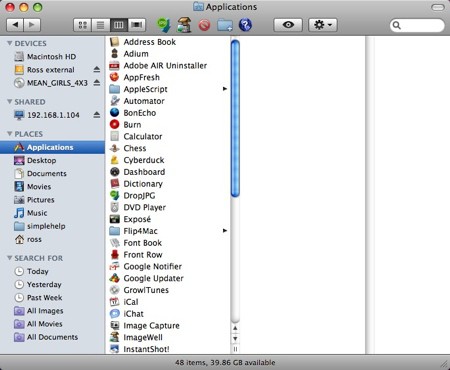Select the Chess application icon
The height and width of the screenshot is (370, 450).
(x=114, y=148)
